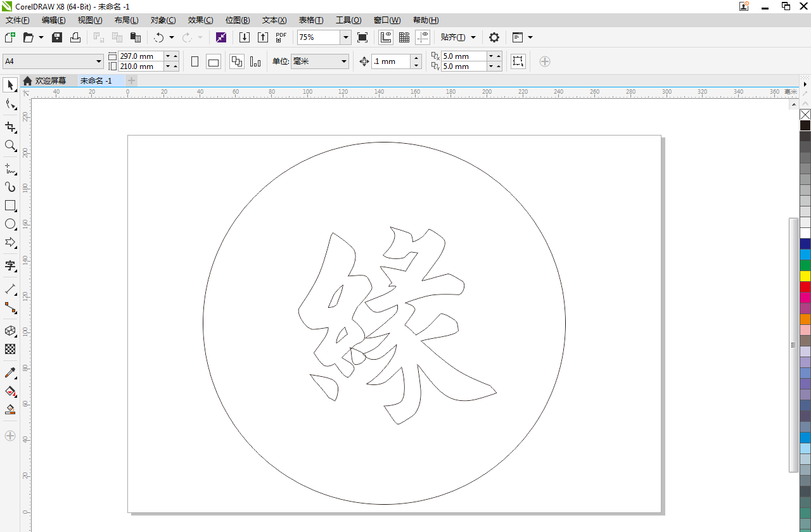The width and height of the screenshot is (811, 532).
Task: Choose the Polygon tool
Action: 10,243
